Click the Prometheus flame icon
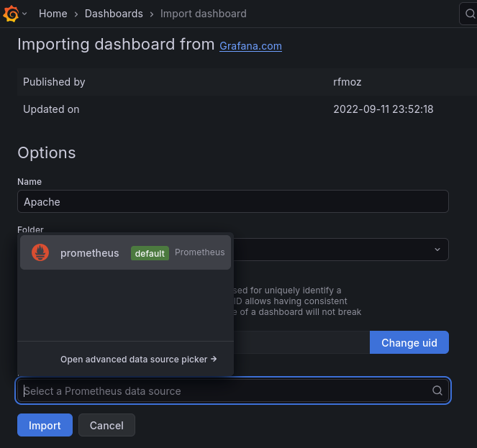Screen dimensions: 477x448 coord(40,252)
